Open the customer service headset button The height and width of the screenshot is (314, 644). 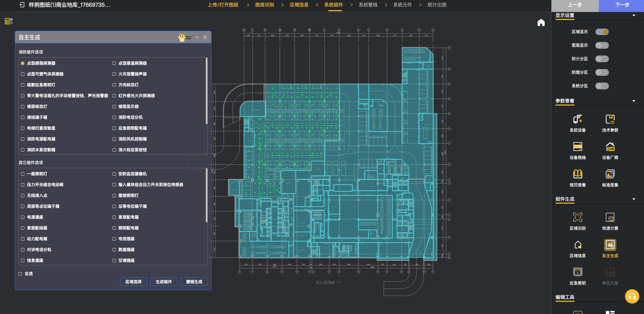(632, 296)
